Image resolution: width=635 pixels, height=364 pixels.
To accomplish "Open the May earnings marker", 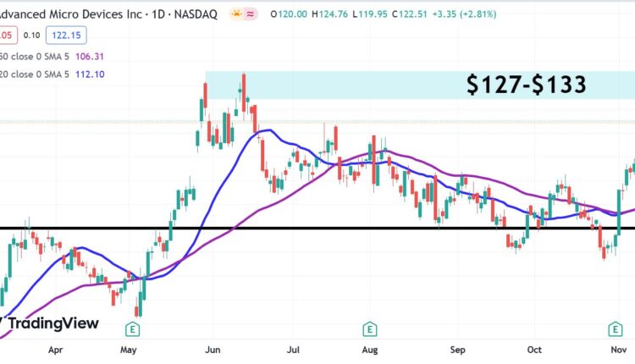I will 132,328.
